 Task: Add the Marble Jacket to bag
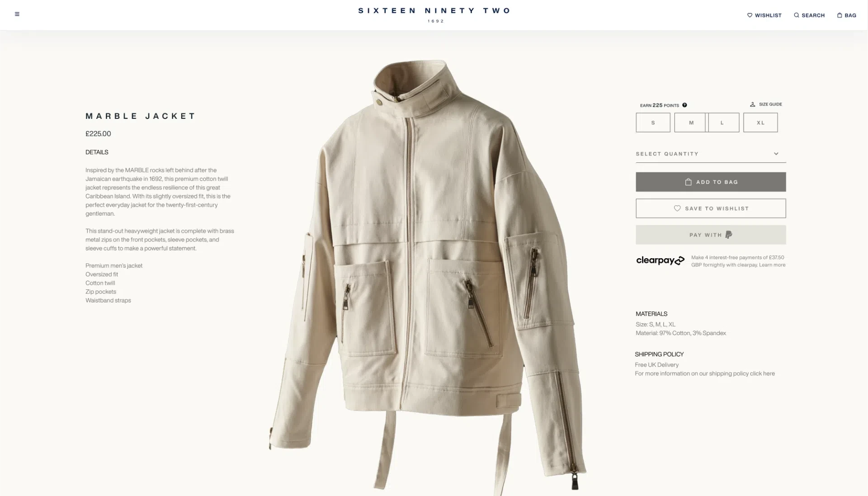pos(711,182)
